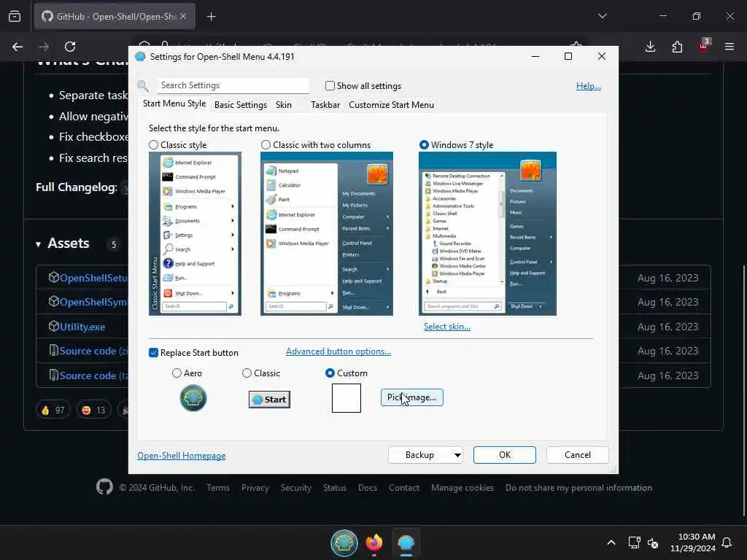Uncheck Replace Start button checkbox
747x560 pixels.
pos(153,352)
